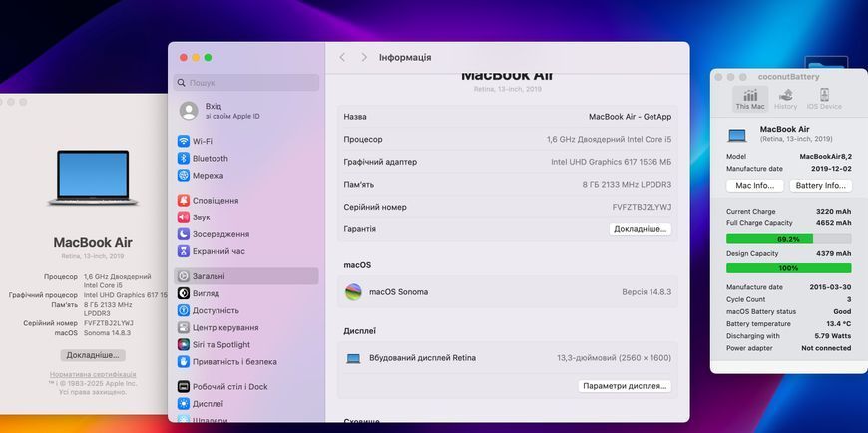Image resolution: width=868 pixels, height=433 pixels.
Task: Click the Пошук search field
Action: tap(246, 83)
